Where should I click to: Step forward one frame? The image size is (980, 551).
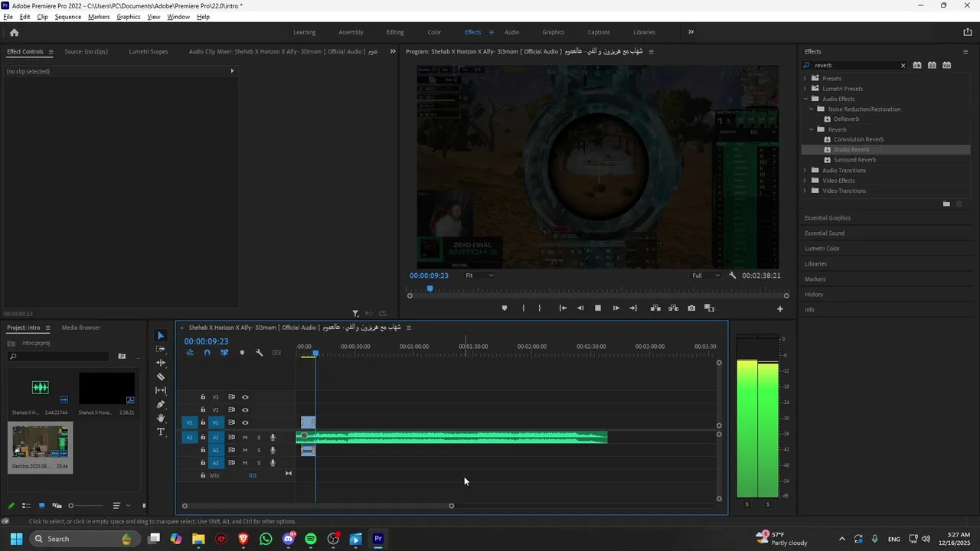point(616,308)
